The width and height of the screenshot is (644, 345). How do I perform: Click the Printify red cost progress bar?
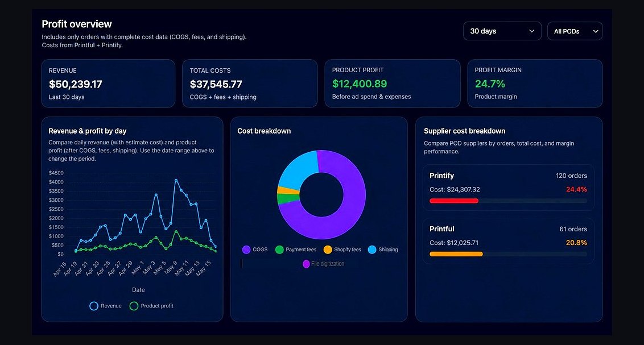click(454, 201)
